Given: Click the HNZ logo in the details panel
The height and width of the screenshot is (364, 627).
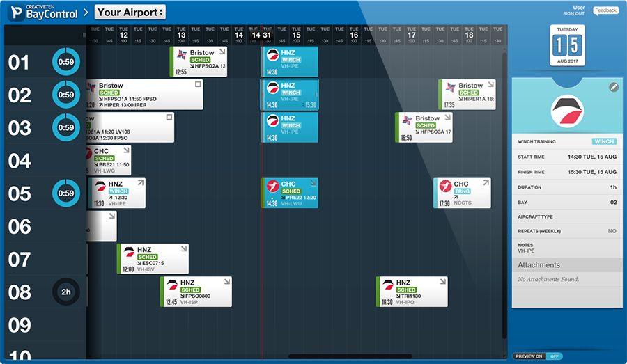Looking at the screenshot, I should (x=567, y=111).
